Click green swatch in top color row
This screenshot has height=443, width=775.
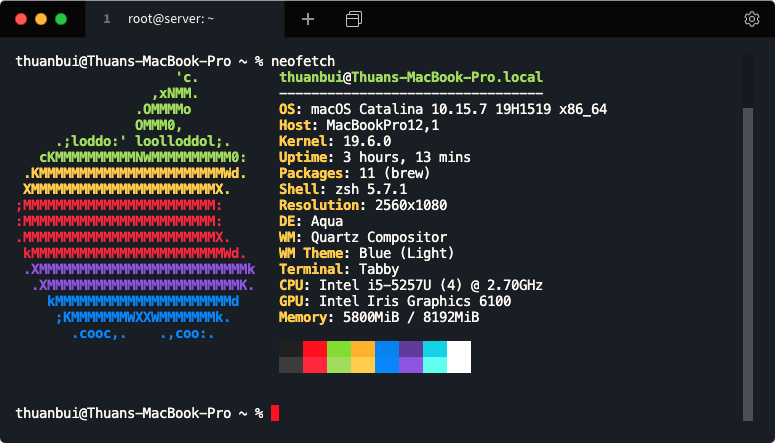tap(339, 349)
